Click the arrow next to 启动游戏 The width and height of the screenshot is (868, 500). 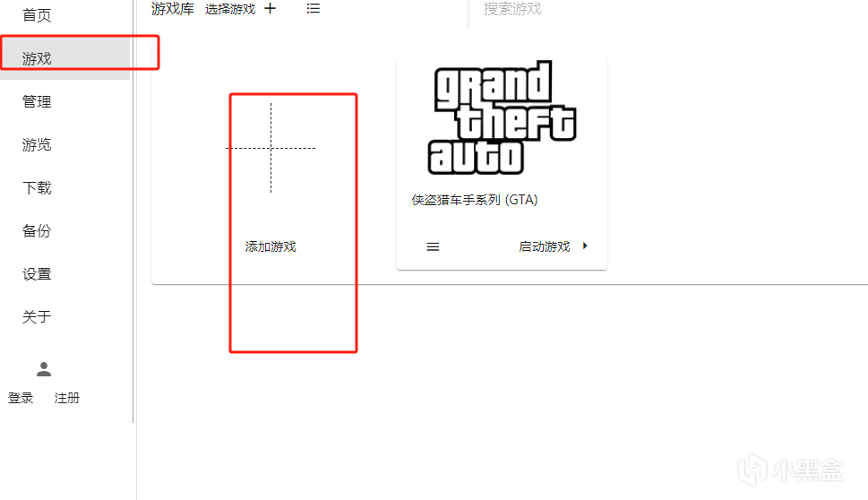[x=585, y=246]
